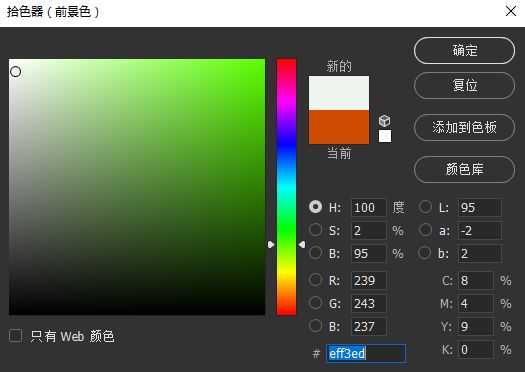Click the hex field containing eff3ed
This screenshot has height=372, width=525.
(x=366, y=353)
